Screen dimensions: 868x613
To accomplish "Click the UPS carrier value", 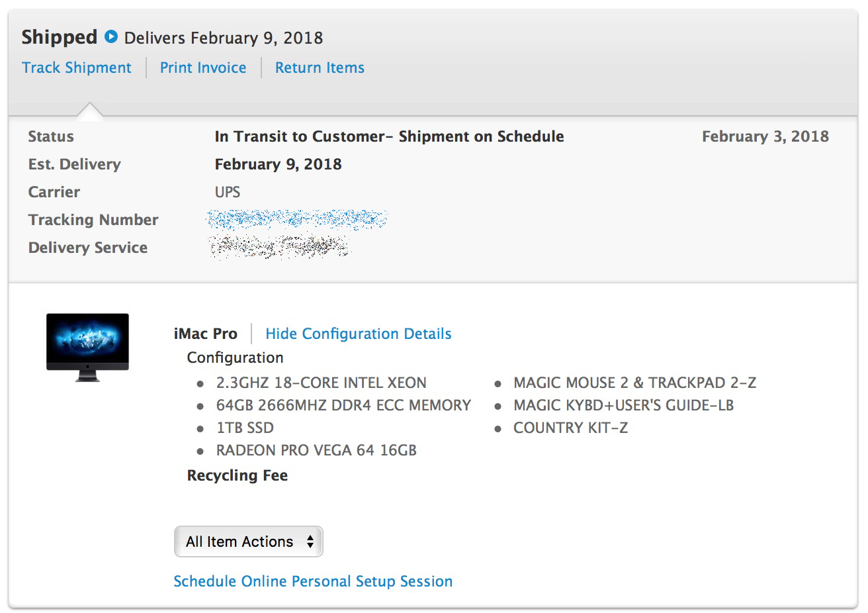I will point(228,192).
